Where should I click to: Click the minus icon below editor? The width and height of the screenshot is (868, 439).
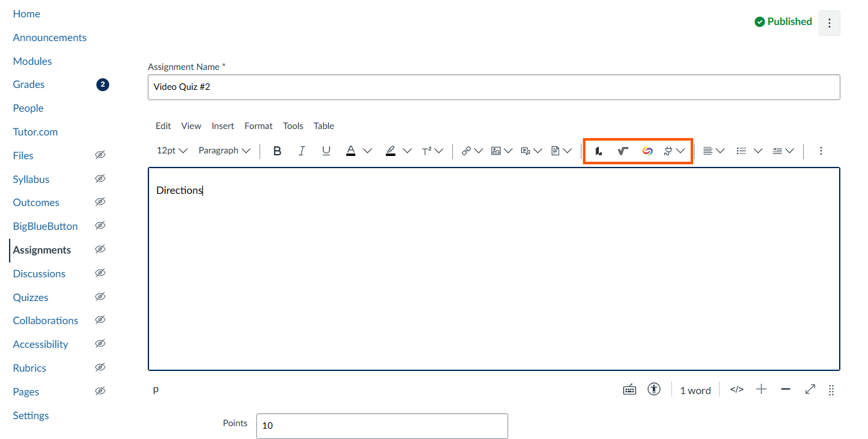coord(786,389)
